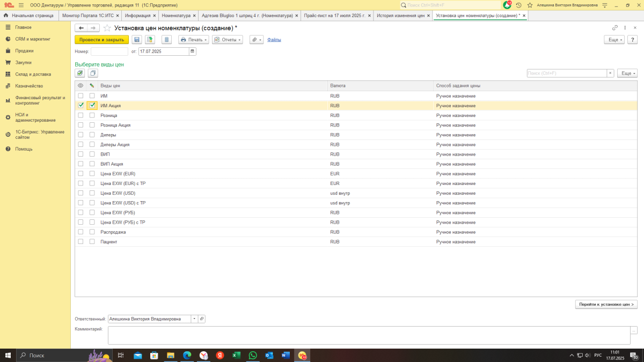The width and height of the screenshot is (644, 362).
Task: Enable the Розница edit checkbox
Action: pos(92,115)
